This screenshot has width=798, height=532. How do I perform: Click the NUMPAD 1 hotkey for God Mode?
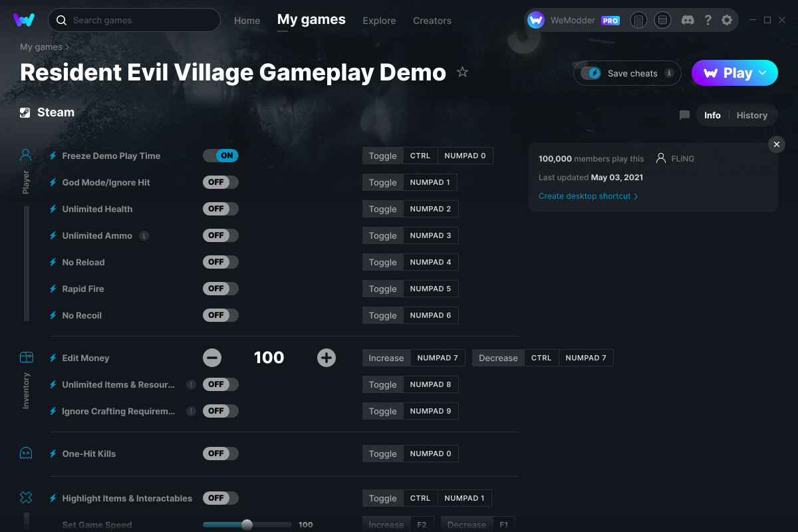tap(430, 182)
